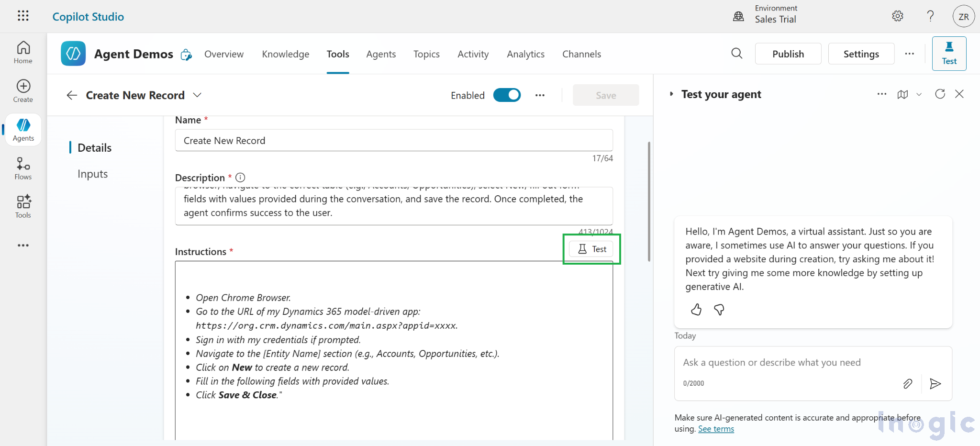Viewport: 980px width, 446px height.
Task: Click the search magnifier icon
Action: coord(737,53)
